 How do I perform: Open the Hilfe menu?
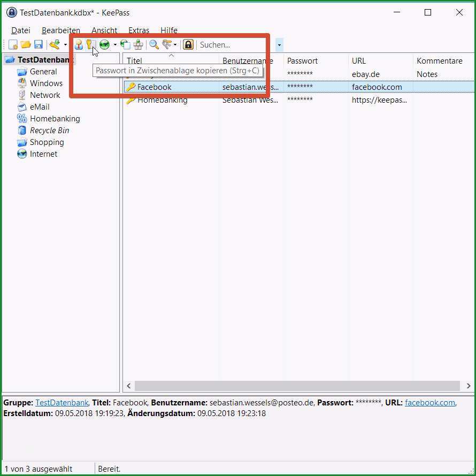point(169,30)
